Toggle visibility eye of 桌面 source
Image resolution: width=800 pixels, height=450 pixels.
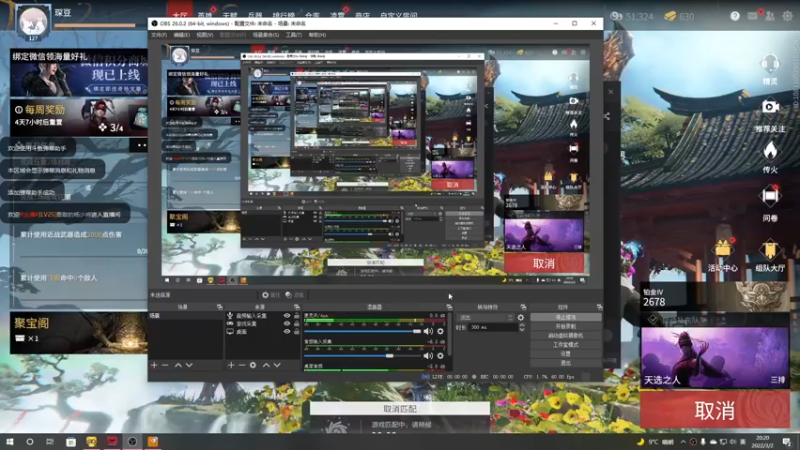tap(287, 332)
